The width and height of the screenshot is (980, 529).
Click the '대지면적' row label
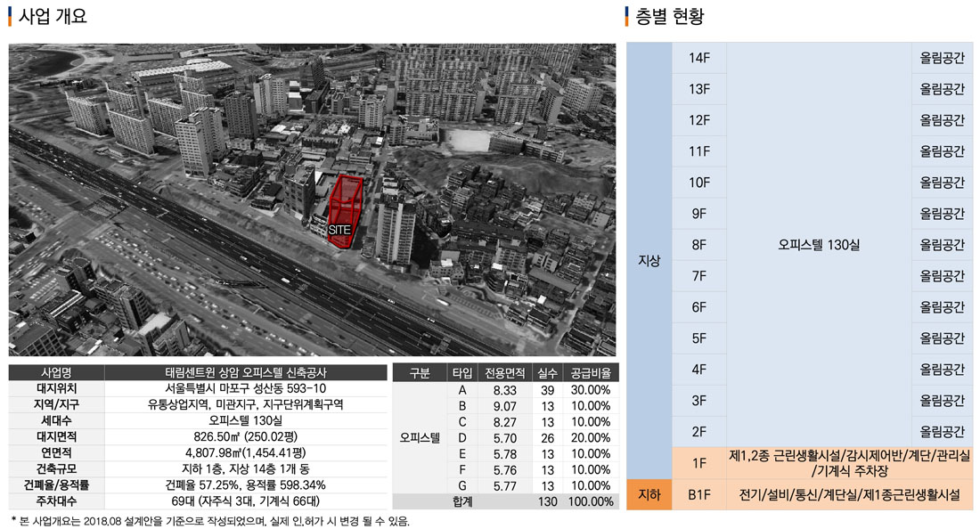tap(56, 436)
